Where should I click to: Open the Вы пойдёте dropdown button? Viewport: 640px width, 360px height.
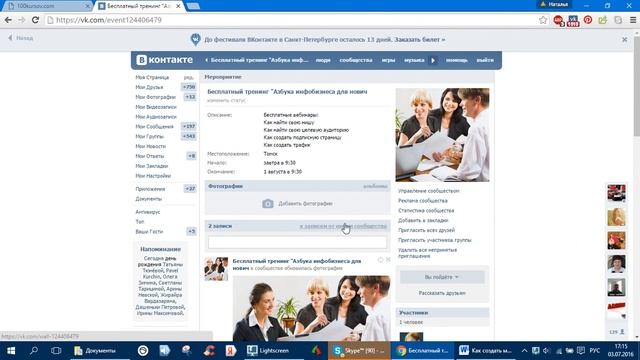(442, 277)
